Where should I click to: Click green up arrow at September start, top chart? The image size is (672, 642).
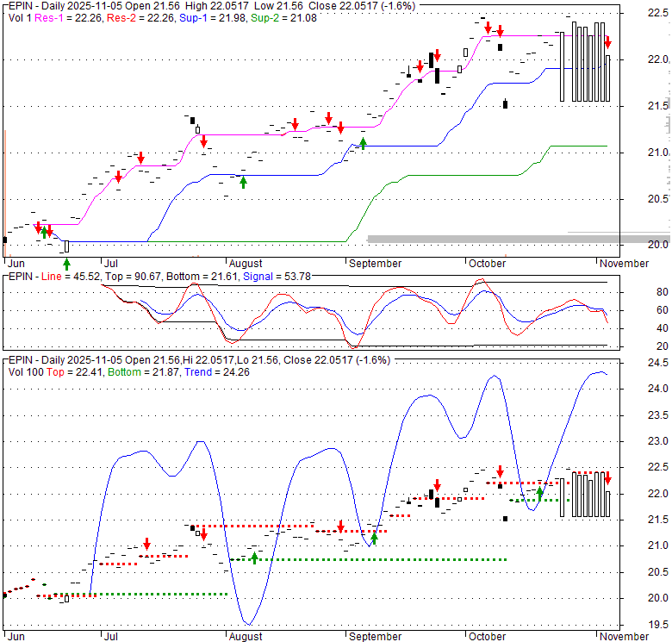(x=363, y=142)
